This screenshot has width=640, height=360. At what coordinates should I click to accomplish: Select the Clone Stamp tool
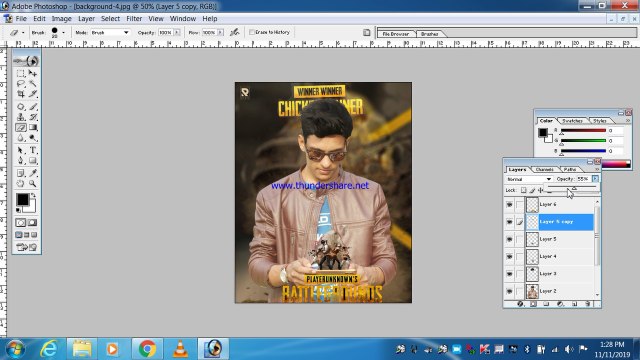click(x=20, y=117)
